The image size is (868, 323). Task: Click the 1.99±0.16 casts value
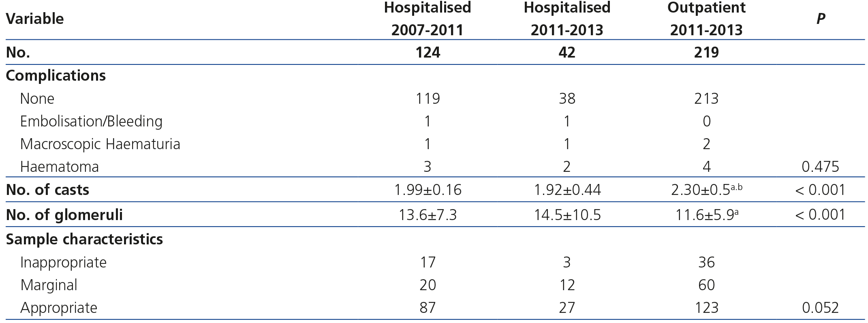[x=428, y=190]
